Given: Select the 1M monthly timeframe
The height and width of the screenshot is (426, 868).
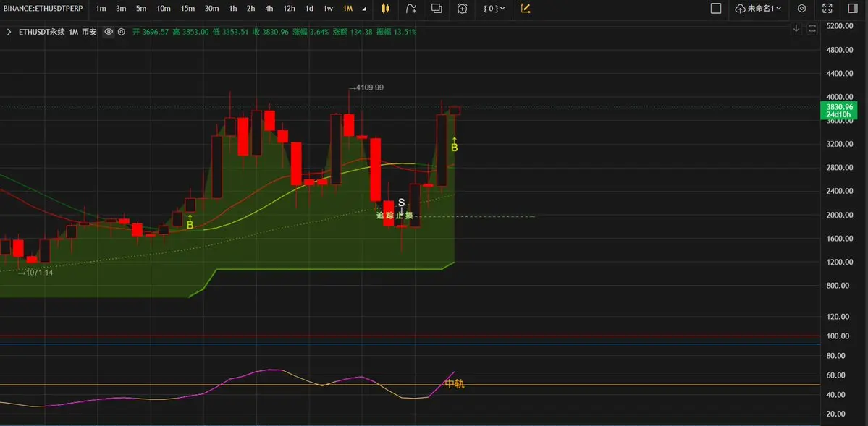Looking at the screenshot, I should (347, 8).
